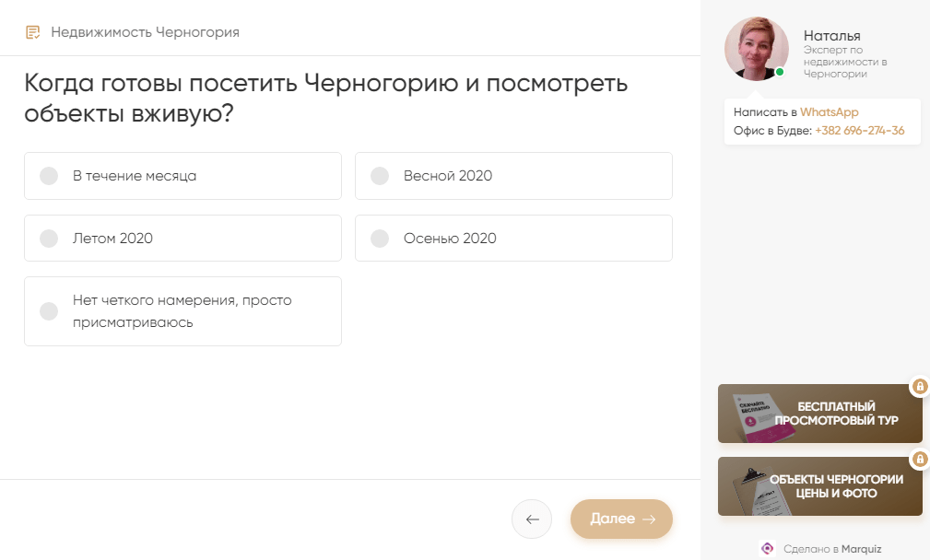Click the green online status dot on the avatar
930x560 pixels.
pos(779,71)
